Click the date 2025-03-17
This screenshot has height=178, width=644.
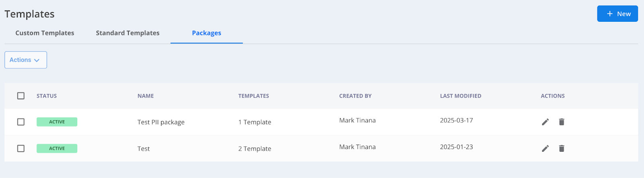click(x=456, y=120)
